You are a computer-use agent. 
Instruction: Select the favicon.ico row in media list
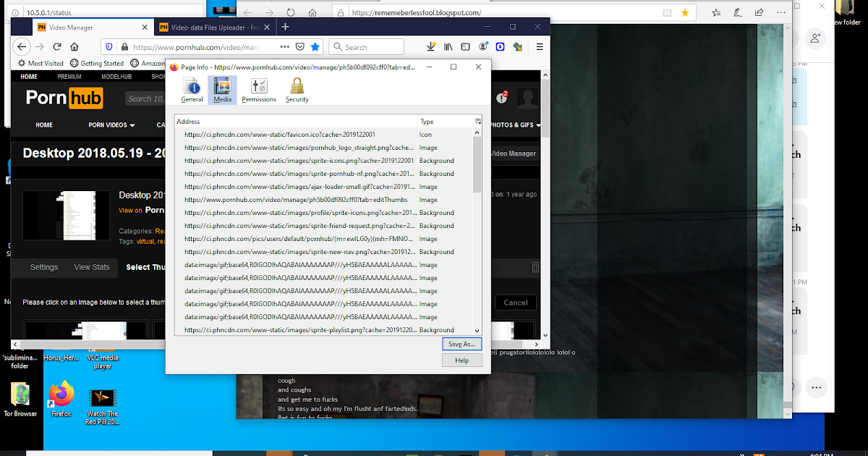[x=323, y=135]
